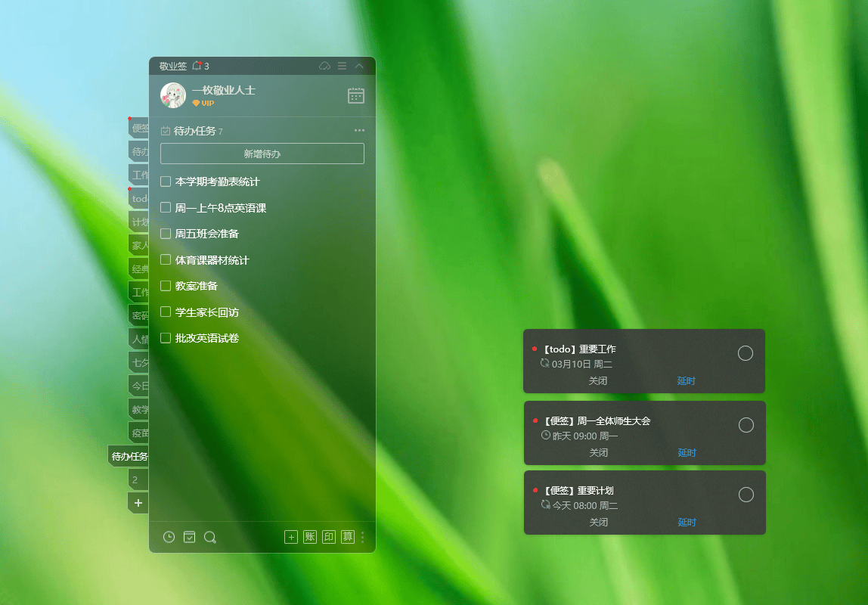Mark 周一全体师生大会 reminder complete via circle

(746, 425)
